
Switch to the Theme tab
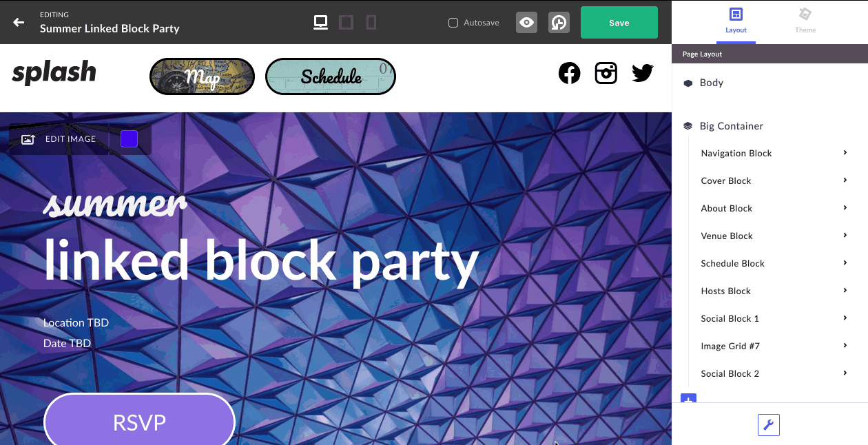(x=805, y=21)
